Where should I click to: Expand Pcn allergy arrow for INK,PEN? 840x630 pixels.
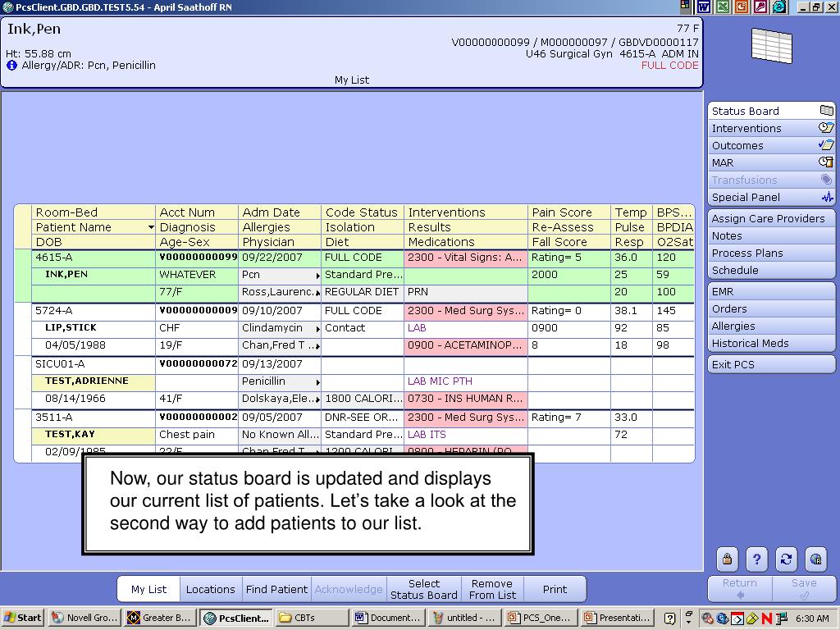317,276
